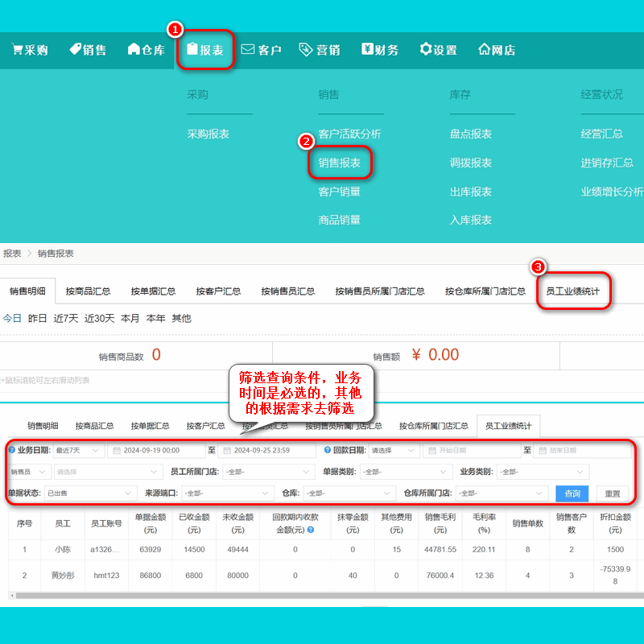Open the 网店 storefront icon

coord(485,49)
